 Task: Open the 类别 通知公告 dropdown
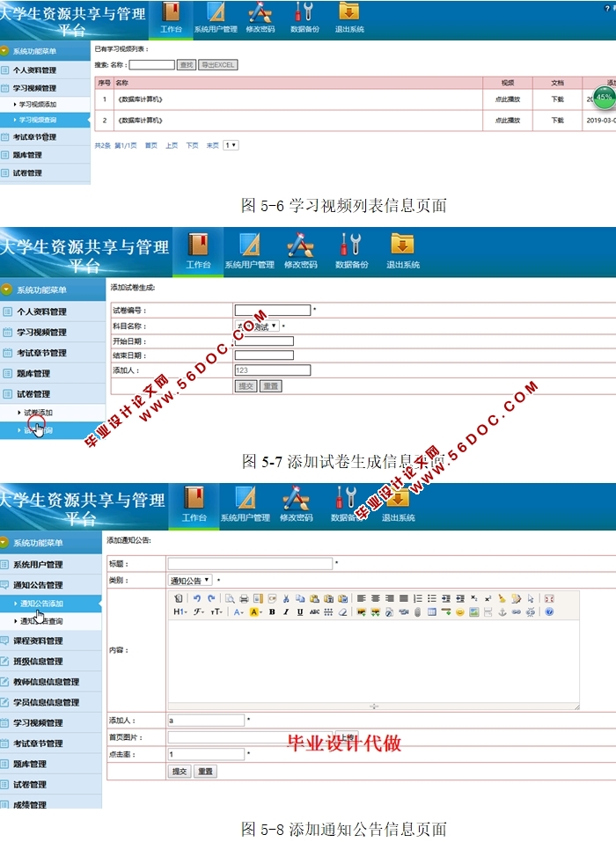coord(191,581)
